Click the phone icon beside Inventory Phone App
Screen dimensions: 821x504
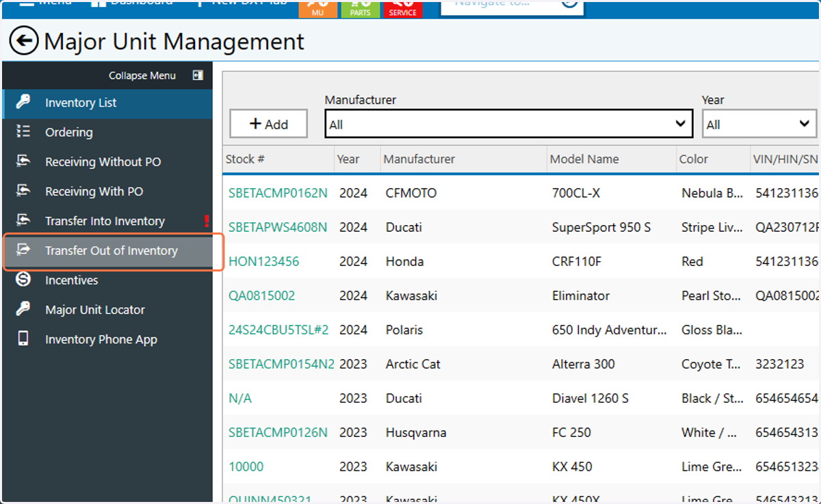[23, 339]
